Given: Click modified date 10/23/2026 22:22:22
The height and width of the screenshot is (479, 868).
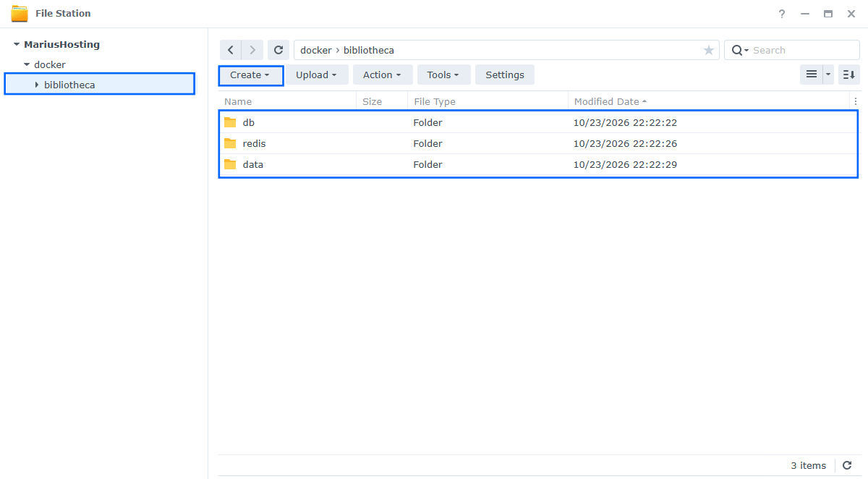Looking at the screenshot, I should (626, 122).
